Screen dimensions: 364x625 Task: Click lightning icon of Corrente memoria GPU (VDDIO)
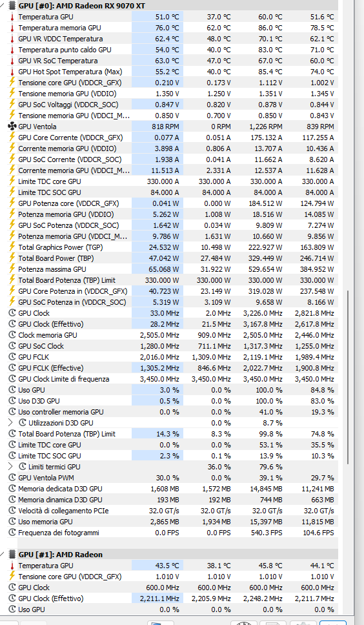point(12,149)
